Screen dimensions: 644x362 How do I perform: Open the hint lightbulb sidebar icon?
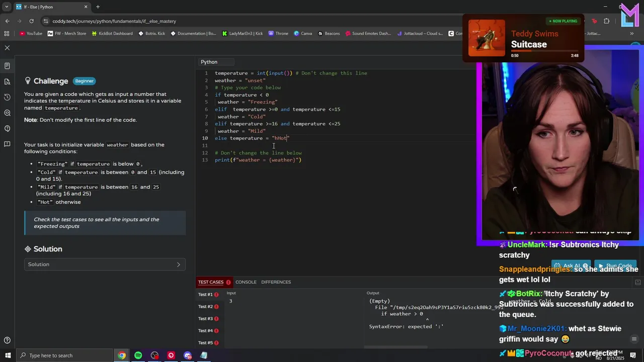(x=7, y=129)
